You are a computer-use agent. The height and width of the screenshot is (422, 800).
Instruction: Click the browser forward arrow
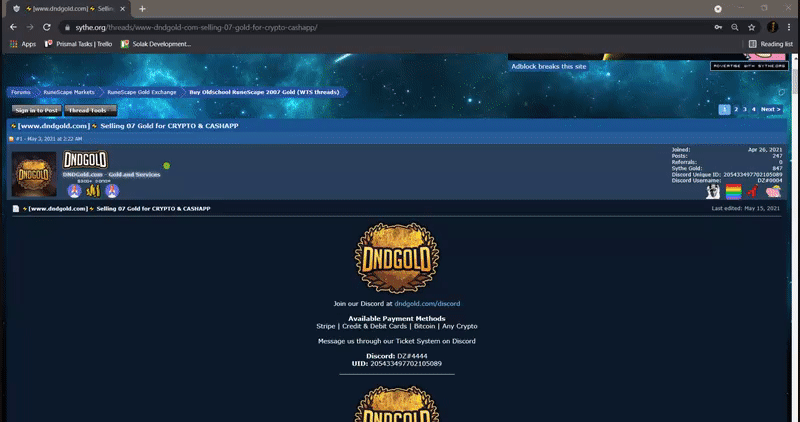point(30,27)
